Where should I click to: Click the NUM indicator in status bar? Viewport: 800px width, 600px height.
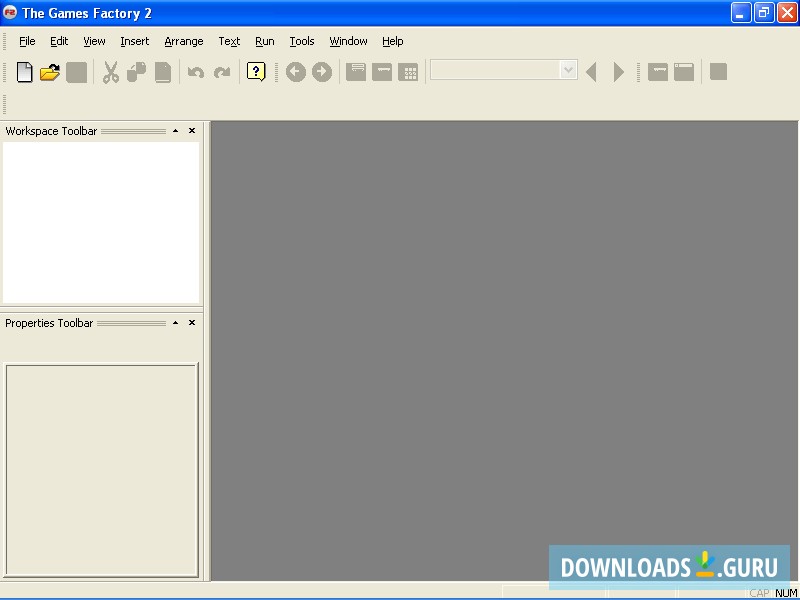(786, 593)
